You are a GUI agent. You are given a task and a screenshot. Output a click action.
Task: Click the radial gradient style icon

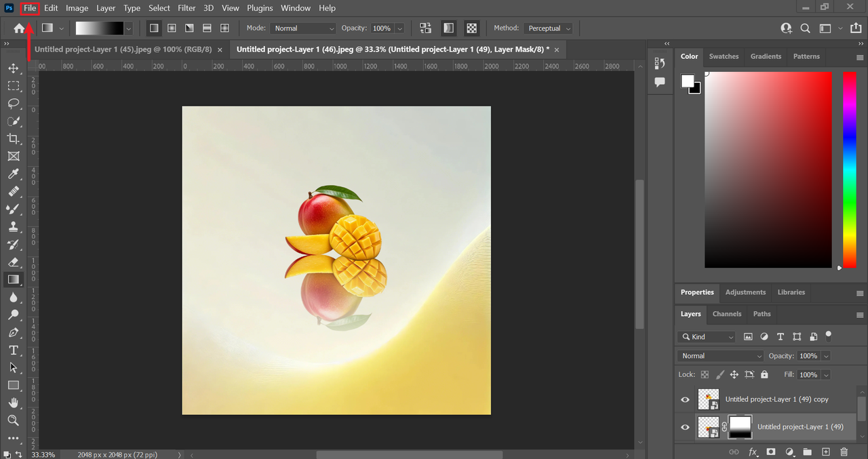172,28
